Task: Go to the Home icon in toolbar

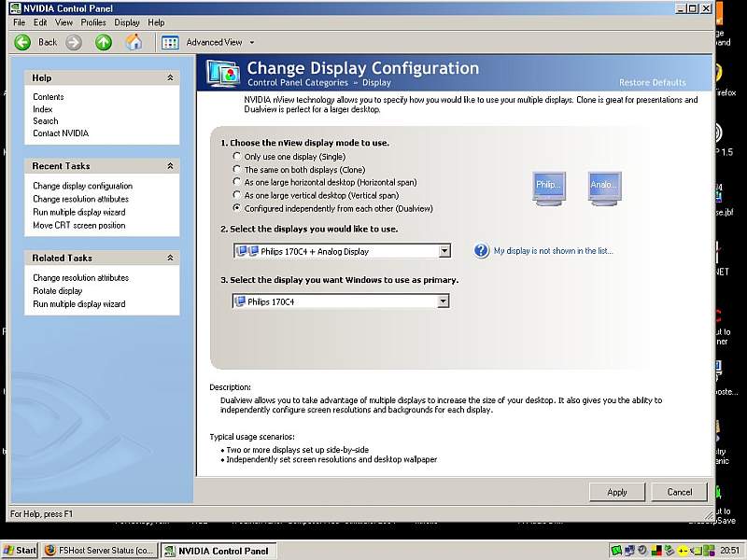Action: coord(134,42)
